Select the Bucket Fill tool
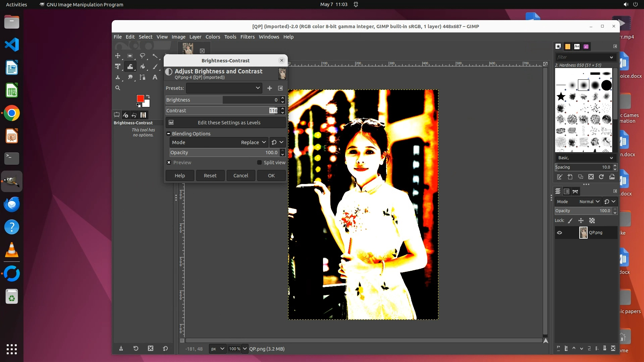 point(143,66)
